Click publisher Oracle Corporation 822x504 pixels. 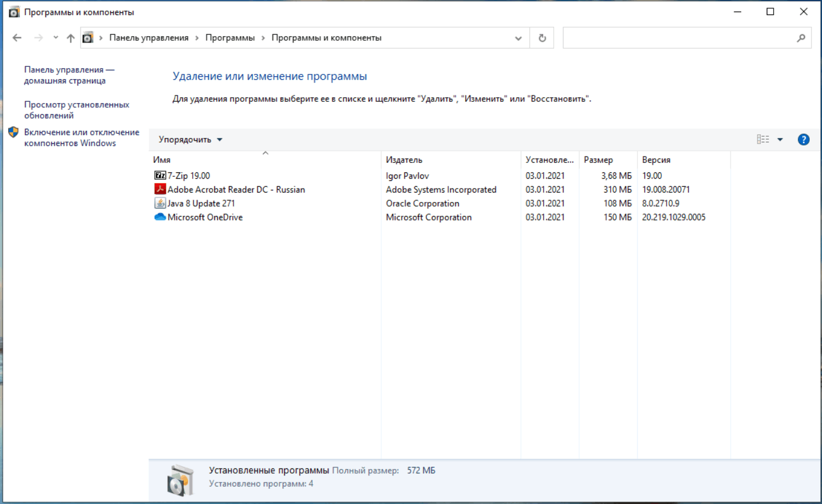tap(423, 203)
